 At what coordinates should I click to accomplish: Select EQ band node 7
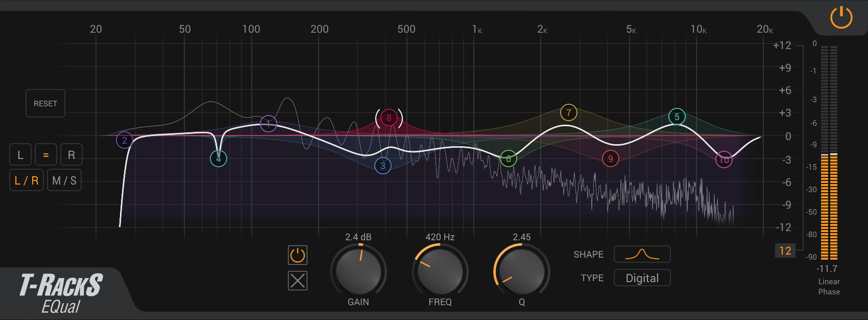(568, 113)
